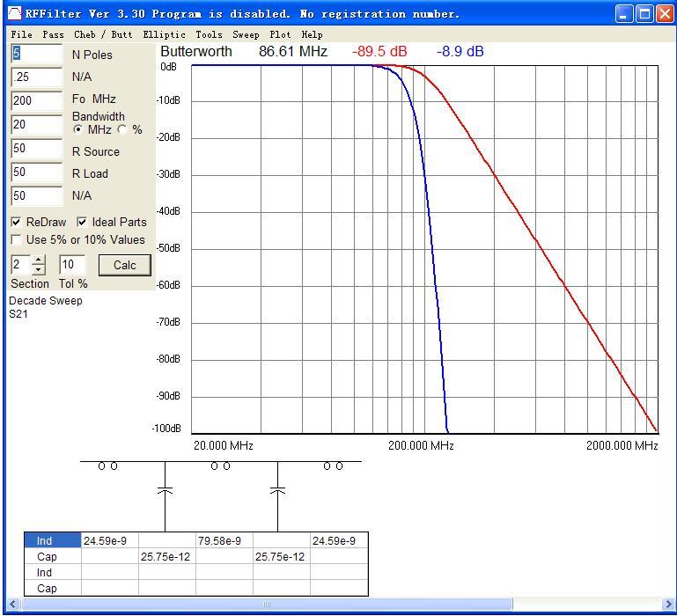
Task: Open the Tools menu
Action: pos(209,34)
